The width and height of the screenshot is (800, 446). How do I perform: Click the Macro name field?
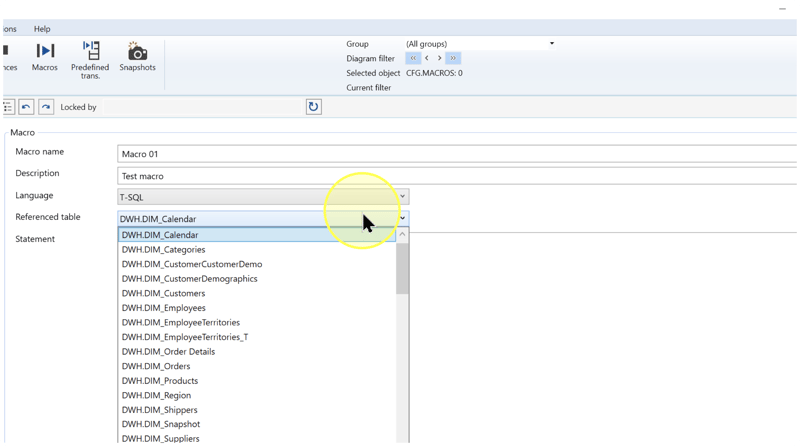coord(457,154)
